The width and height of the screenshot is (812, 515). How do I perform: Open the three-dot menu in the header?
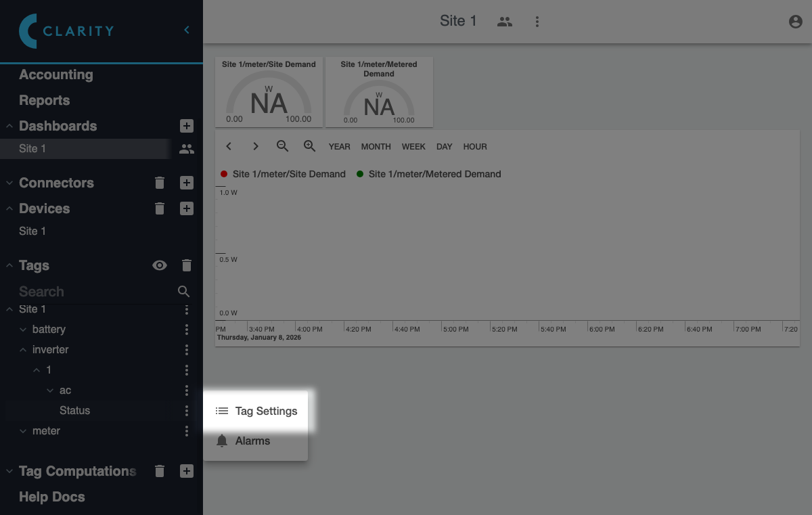pyautogui.click(x=537, y=22)
